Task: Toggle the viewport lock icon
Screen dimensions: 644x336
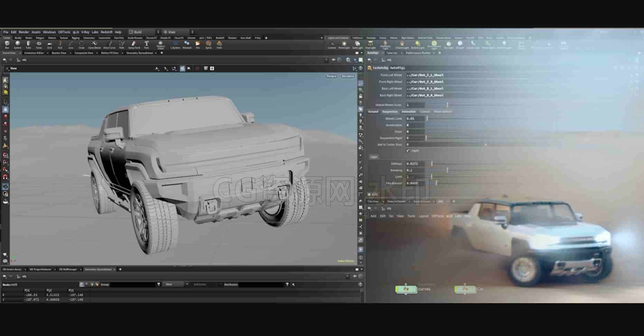Action: (x=5, y=109)
